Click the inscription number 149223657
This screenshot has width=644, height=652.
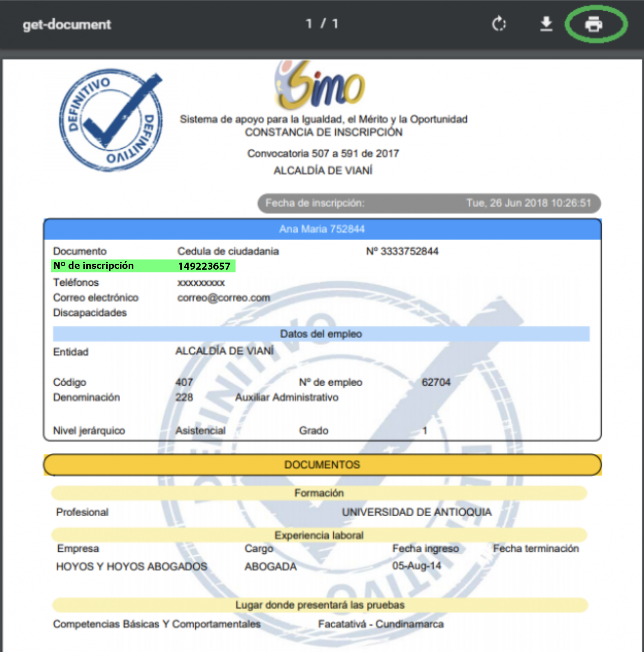204,266
